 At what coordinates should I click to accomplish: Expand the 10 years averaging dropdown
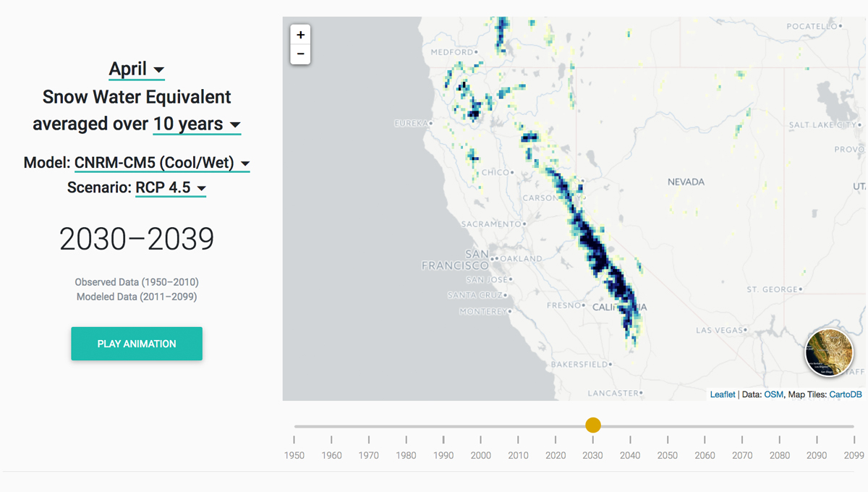tap(197, 124)
